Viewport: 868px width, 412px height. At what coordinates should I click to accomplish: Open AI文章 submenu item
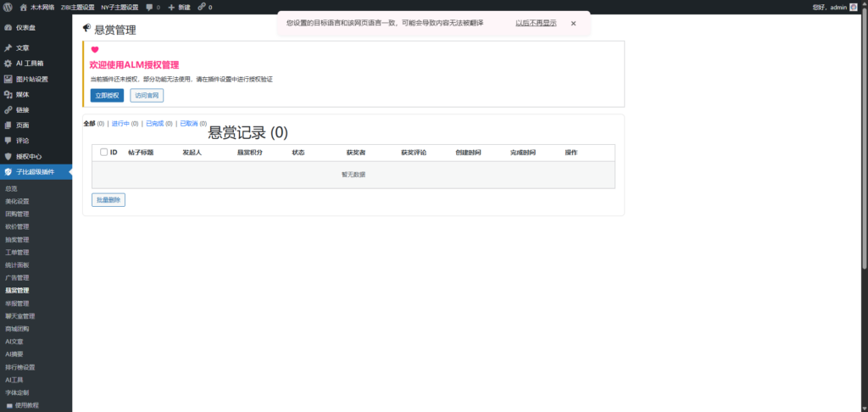point(14,342)
